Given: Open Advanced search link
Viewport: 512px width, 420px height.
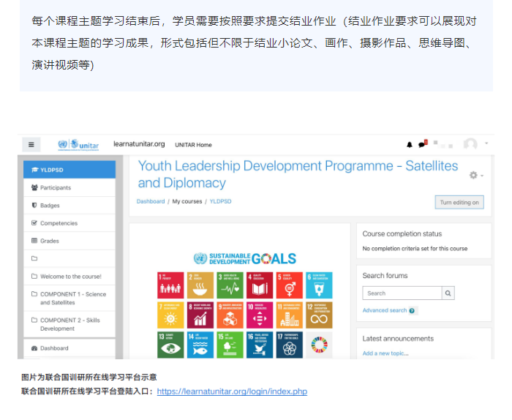Looking at the screenshot, I should [385, 310].
